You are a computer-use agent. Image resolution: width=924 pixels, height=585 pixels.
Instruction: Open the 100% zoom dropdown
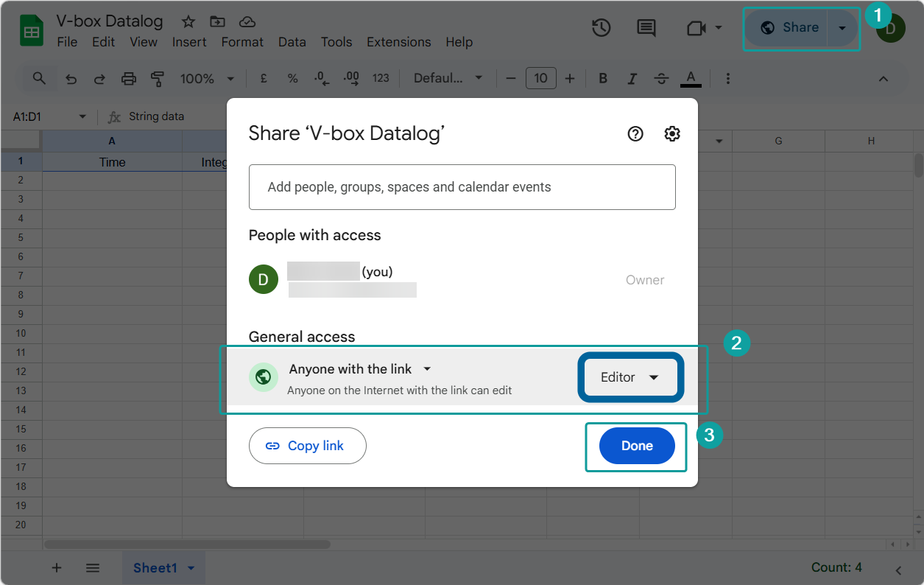208,78
